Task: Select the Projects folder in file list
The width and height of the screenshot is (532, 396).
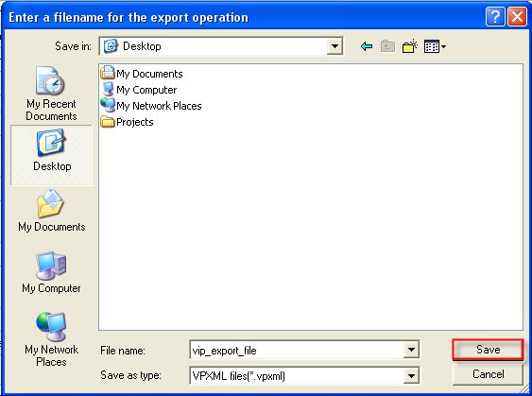Action: click(x=128, y=122)
